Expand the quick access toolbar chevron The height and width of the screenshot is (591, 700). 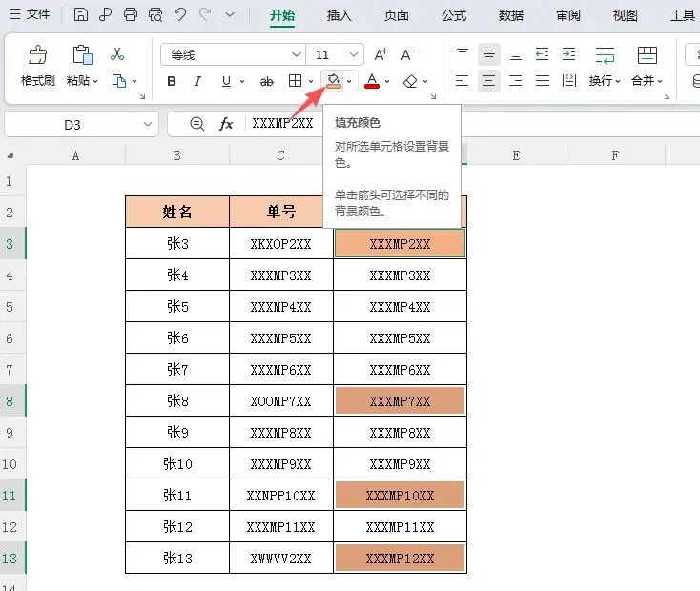[x=230, y=15]
